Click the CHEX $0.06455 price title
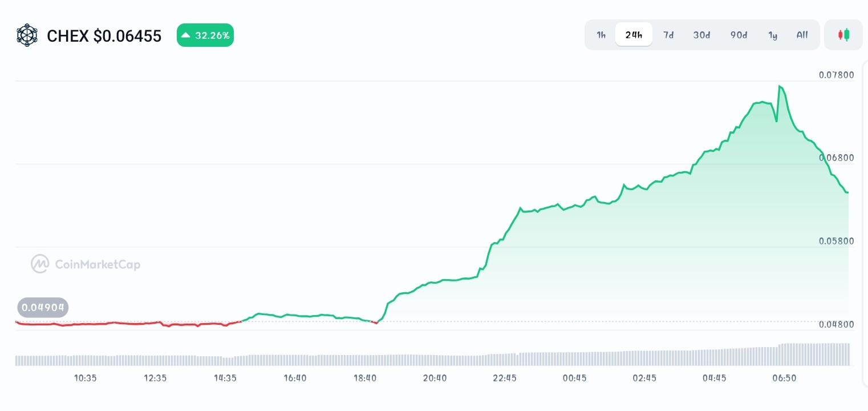Screen dimensions: 868x411 pyautogui.click(x=104, y=36)
